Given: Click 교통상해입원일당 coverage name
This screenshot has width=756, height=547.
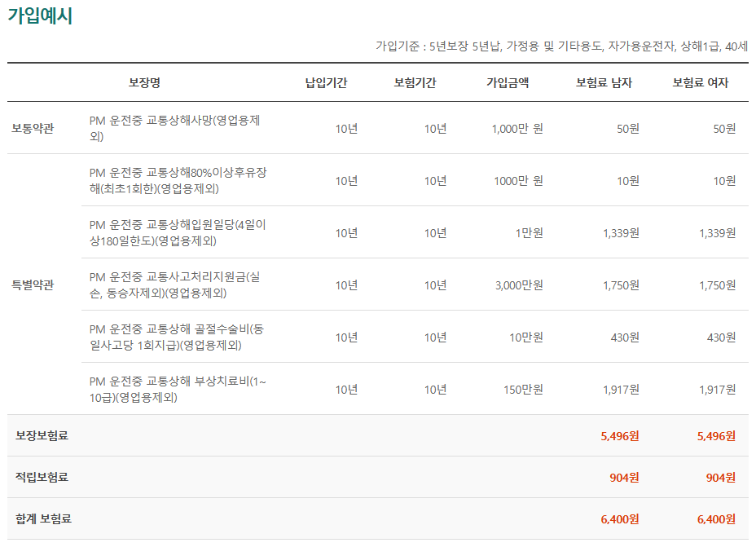Looking at the screenshot, I should [178, 232].
